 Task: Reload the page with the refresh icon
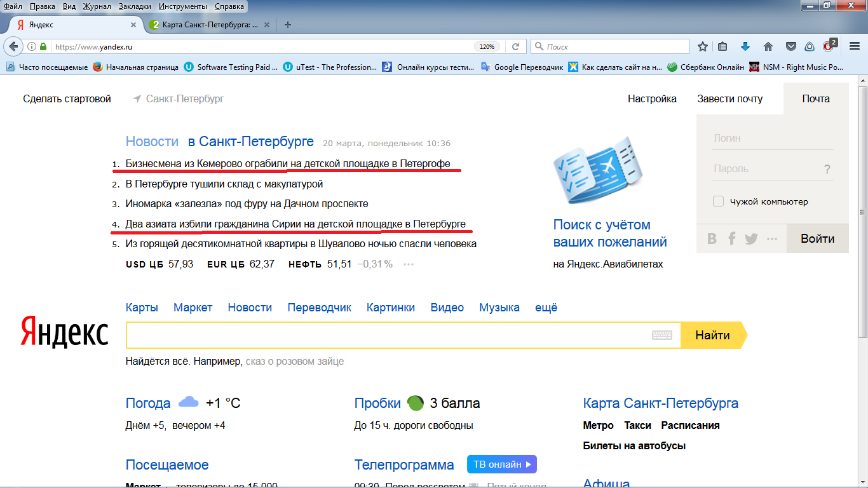[x=516, y=46]
